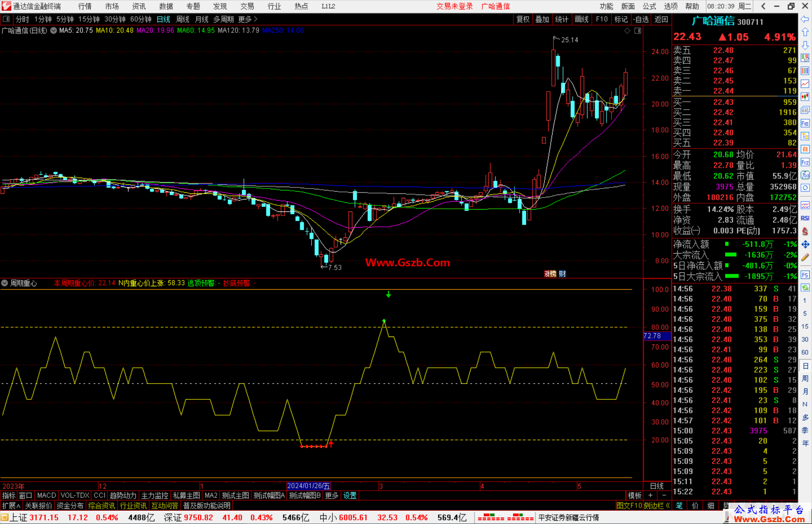Open 周期重心 indicator settings dropdown
Image resolution: width=812 pixels, height=524 pixels.
(x=5, y=283)
